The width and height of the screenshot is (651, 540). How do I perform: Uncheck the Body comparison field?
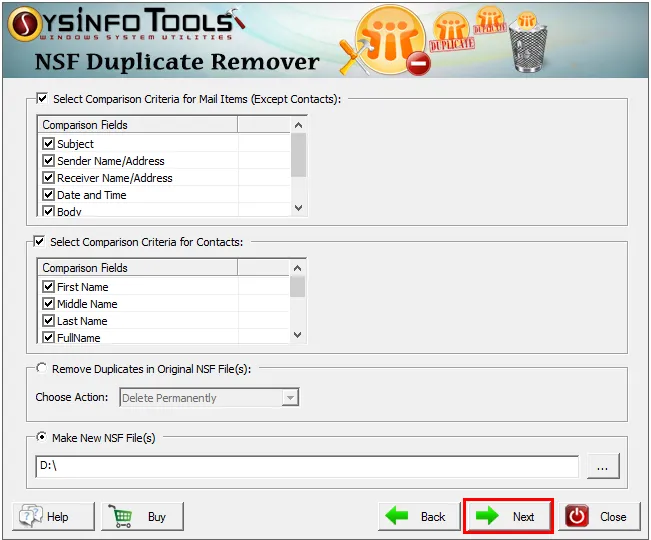click(49, 211)
